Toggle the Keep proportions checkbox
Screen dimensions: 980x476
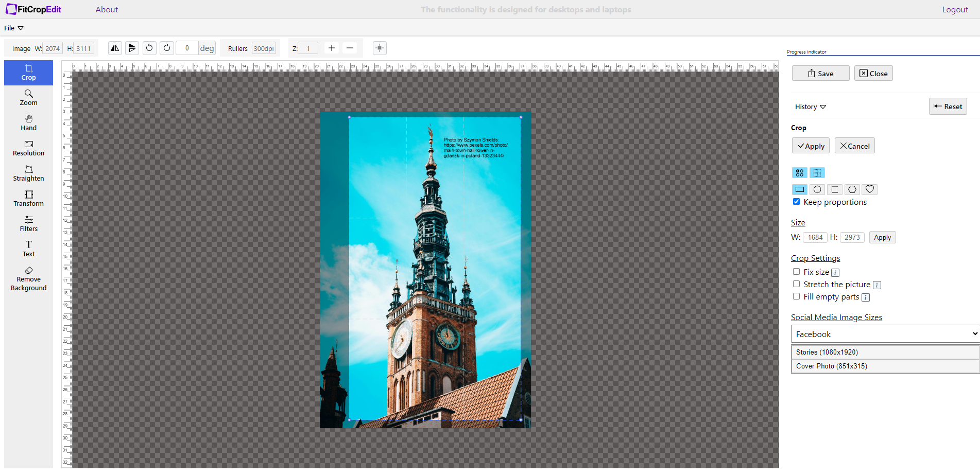(x=797, y=202)
